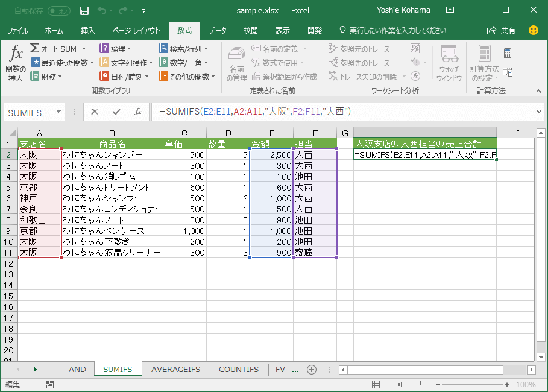Cancel formula entry with the X icon
The width and height of the screenshot is (548, 392).
[95, 112]
